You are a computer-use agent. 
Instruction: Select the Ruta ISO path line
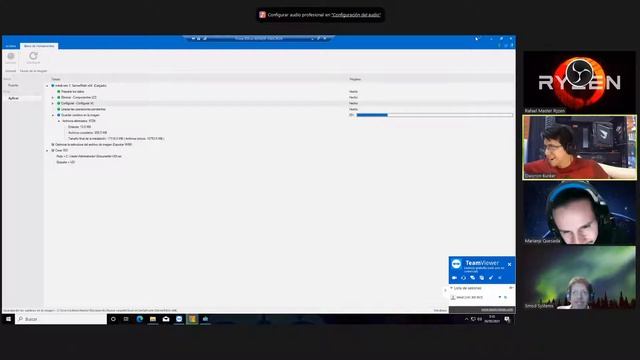[89, 156]
